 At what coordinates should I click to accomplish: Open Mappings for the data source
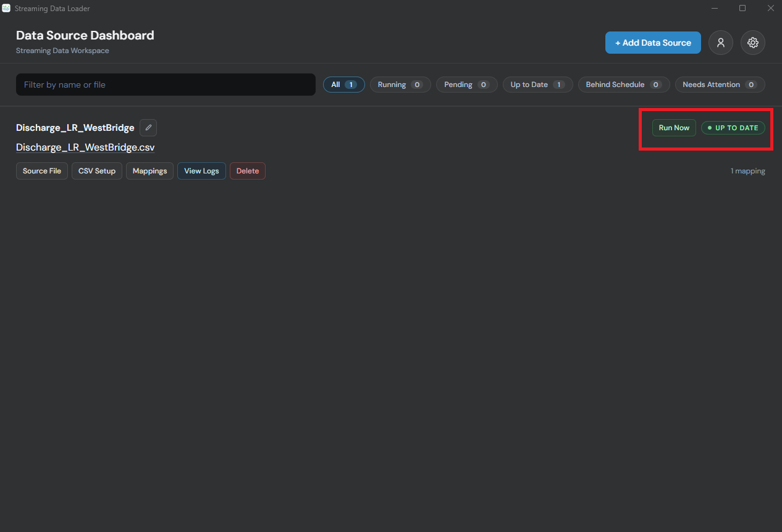pos(149,171)
